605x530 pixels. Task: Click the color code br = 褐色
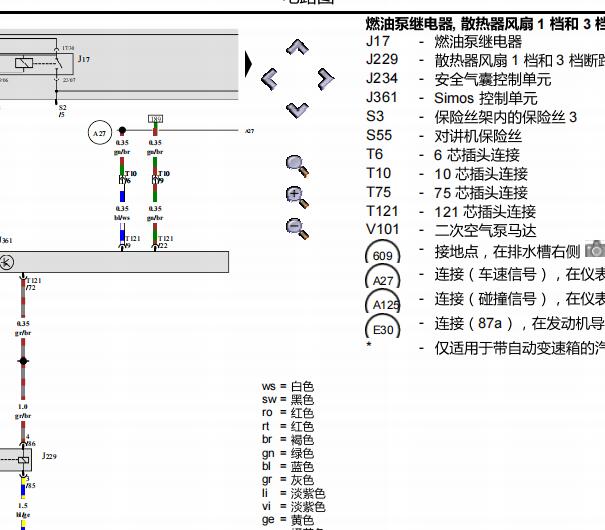tap(288, 440)
